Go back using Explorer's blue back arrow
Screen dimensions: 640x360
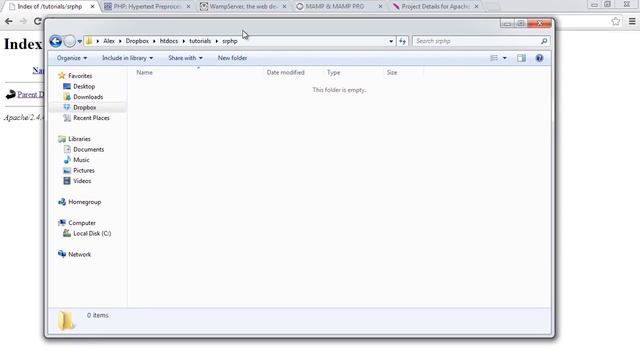pos(56,41)
